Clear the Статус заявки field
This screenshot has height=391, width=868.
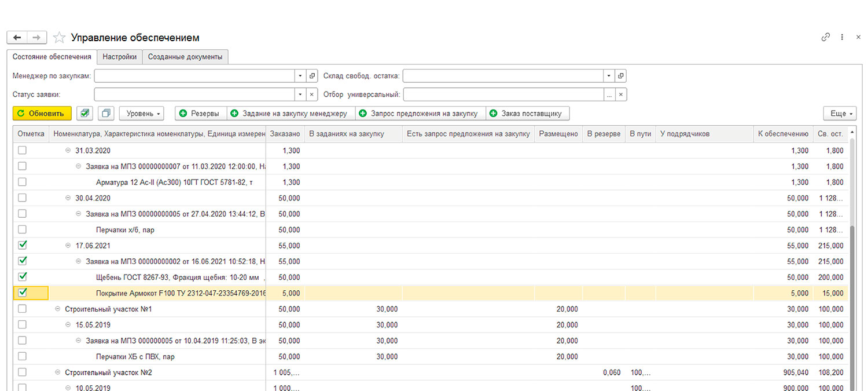pyautogui.click(x=312, y=94)
